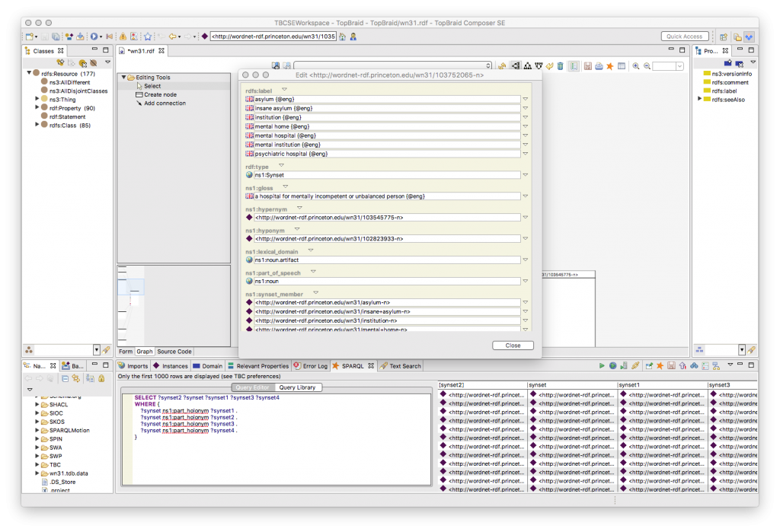Click the psychiatric hospital label field
Viewport: 780px width, 532px height.
click(387, 154)
